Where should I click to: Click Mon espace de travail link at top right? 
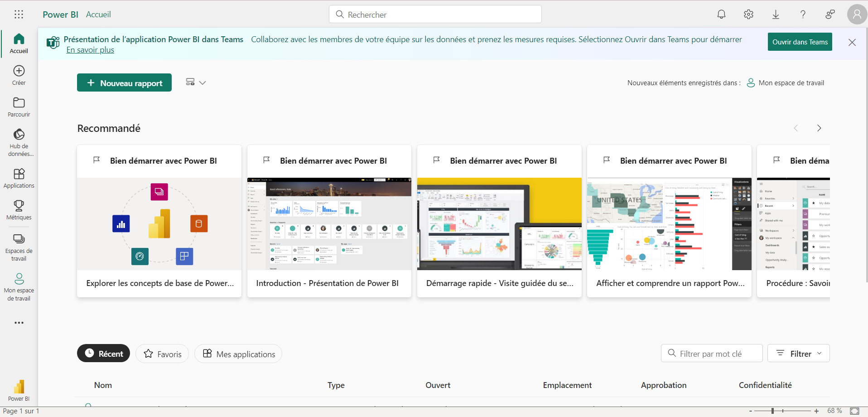785,82
